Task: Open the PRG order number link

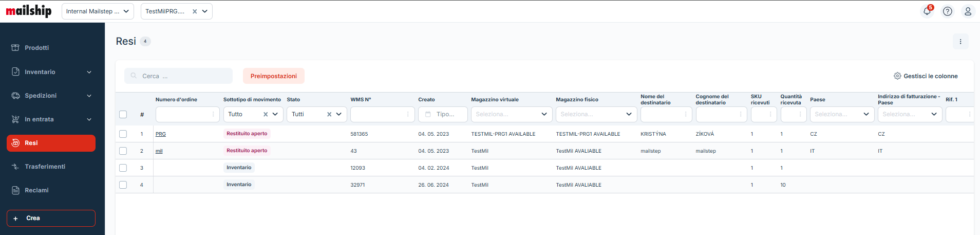Action: tap(161, 134)
